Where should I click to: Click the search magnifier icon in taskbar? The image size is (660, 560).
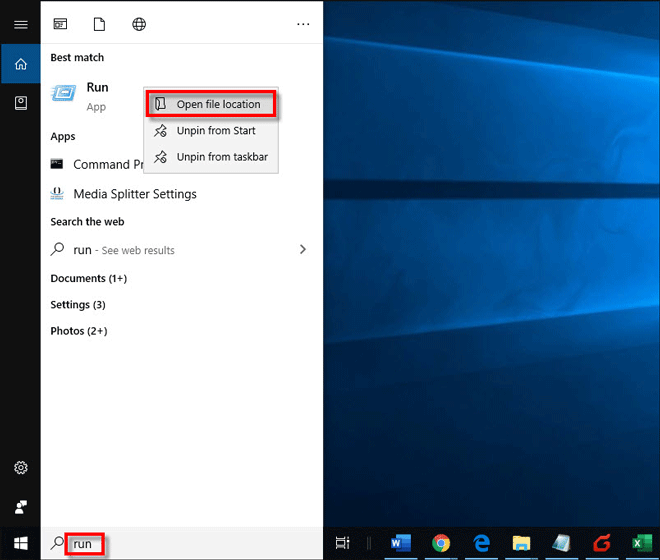click(56, 543)
